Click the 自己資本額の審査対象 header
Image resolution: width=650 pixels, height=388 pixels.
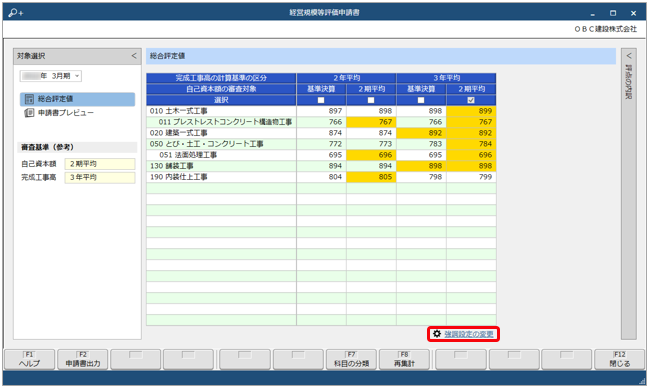pyautogui.click(x=221, y=89)
